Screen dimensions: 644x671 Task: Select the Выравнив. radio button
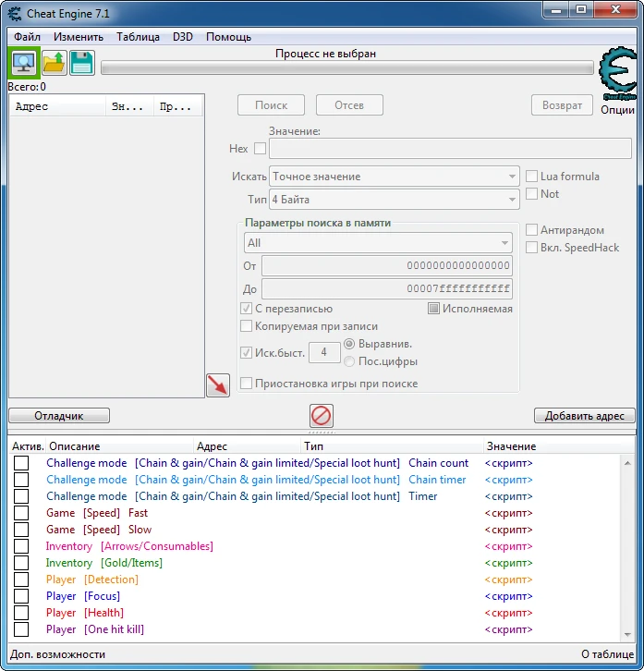coord(349,344)
